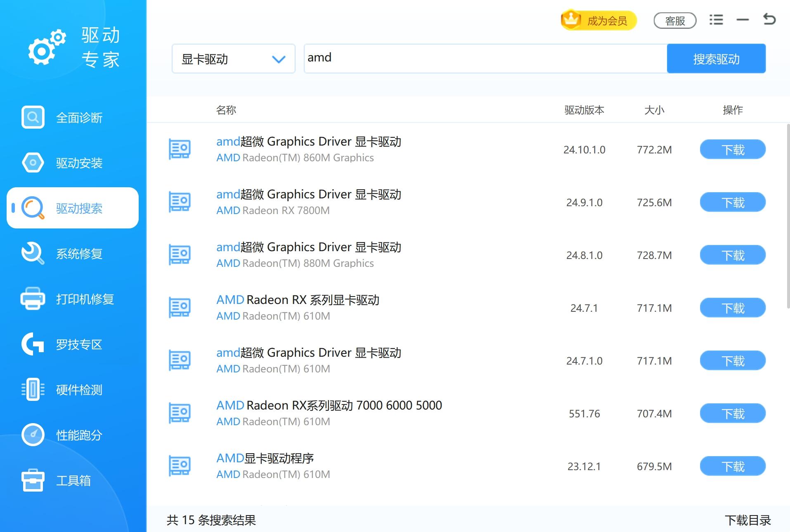The image size is (790, 532).
Task: Switch to 罗技专区 menu item
Action: click(72, 344)
